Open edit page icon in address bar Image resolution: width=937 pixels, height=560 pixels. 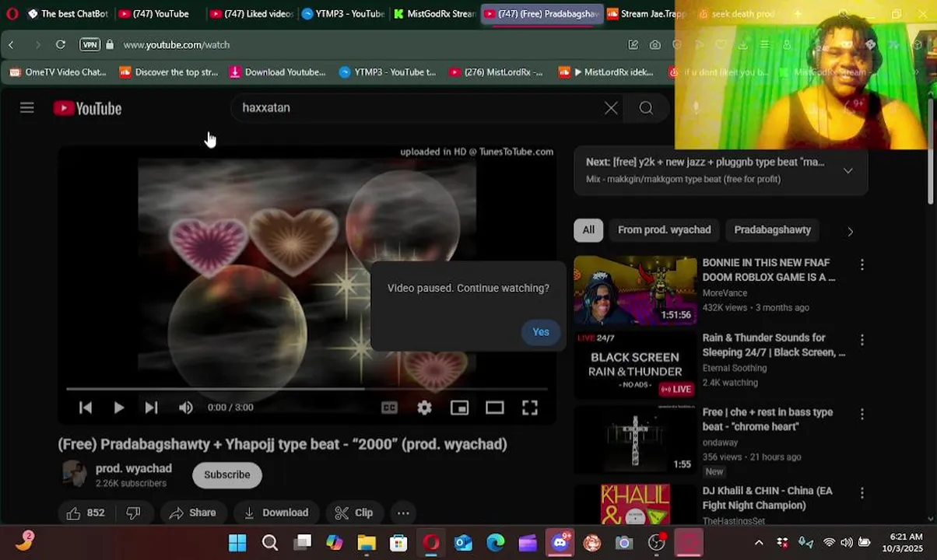(x=633, y=45)
